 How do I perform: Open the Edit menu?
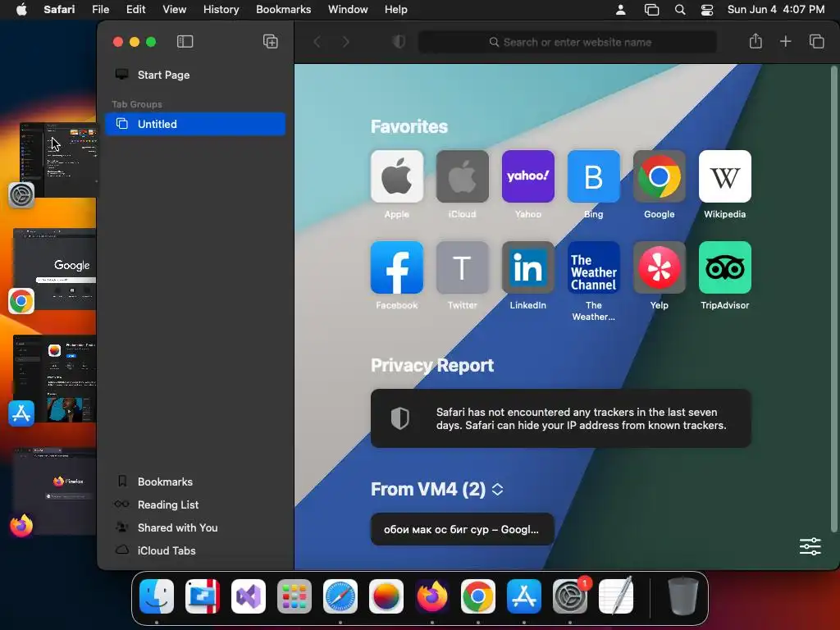click(x=135, y=10)
